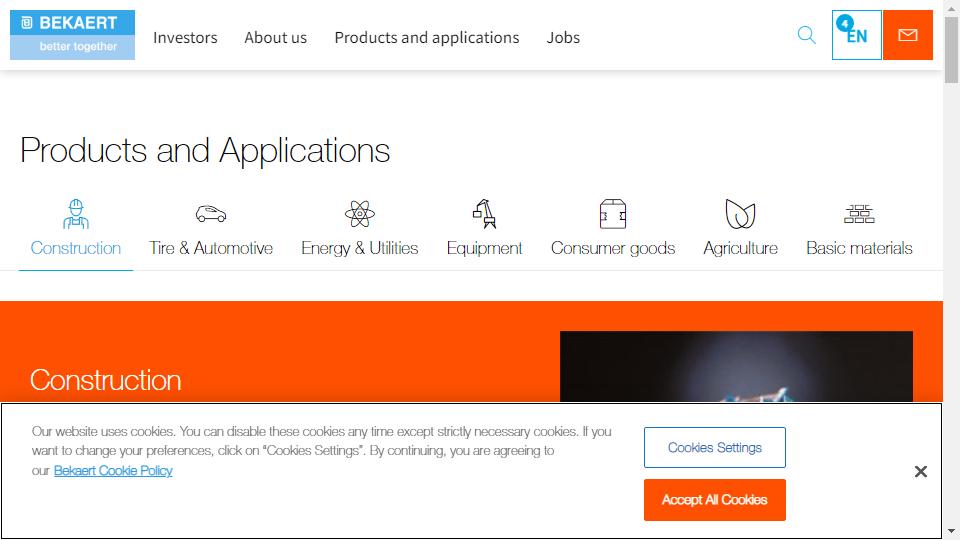The image size is (960, 540).
Task: Select the Agriculture tab label
Action: pos(740,248)
